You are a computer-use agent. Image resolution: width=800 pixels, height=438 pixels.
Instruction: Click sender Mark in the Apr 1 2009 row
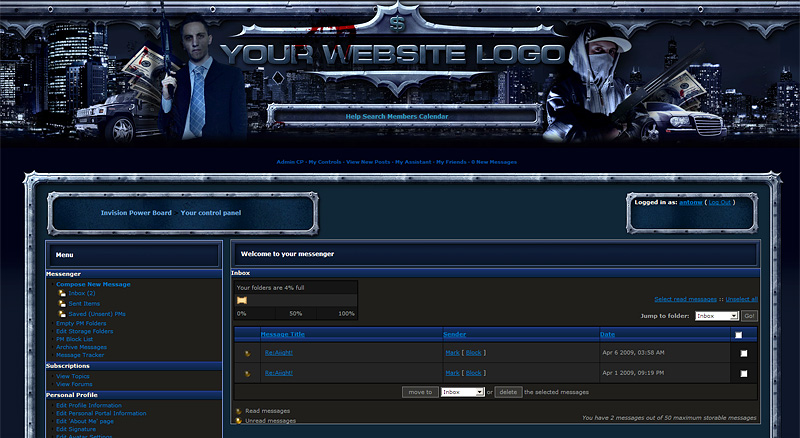click(x=452, y=373)
